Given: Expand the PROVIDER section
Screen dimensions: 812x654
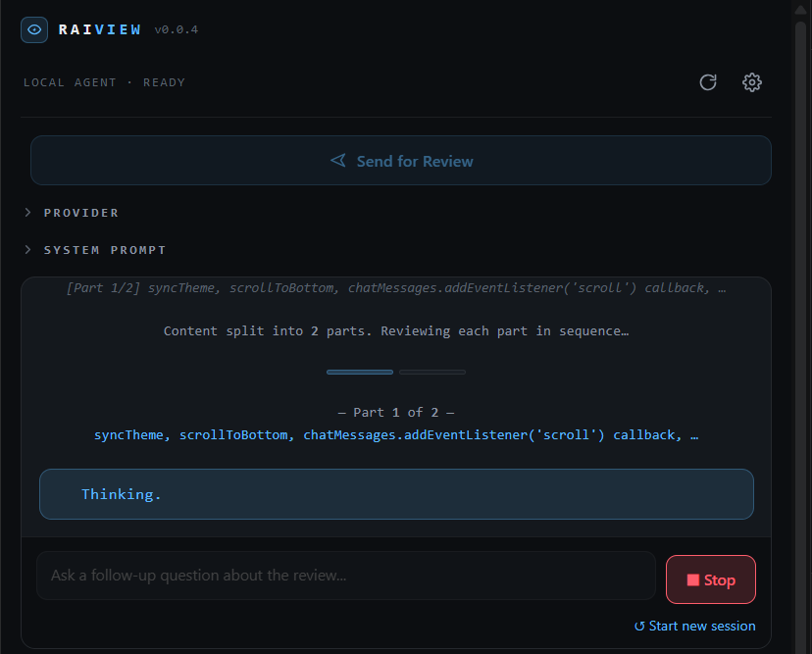Looking at the screenshot, I should 72,213.
